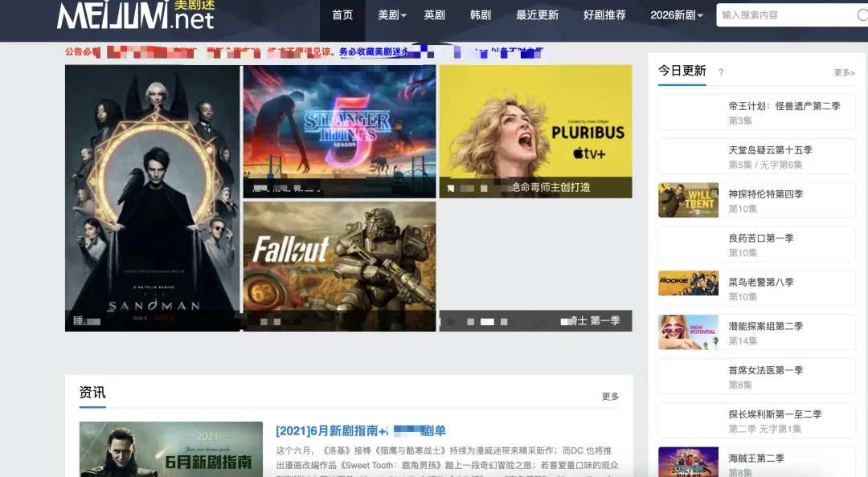Click the 骑士 第一季 caption bar
Screen dimensions: 868x477
point(535,321)
